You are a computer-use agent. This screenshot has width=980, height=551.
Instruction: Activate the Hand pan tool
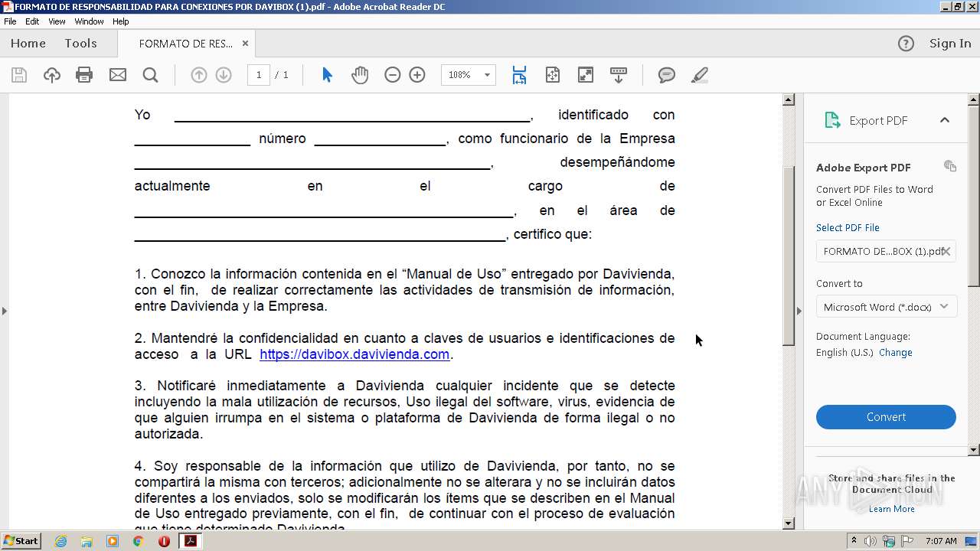coord(360,75)
